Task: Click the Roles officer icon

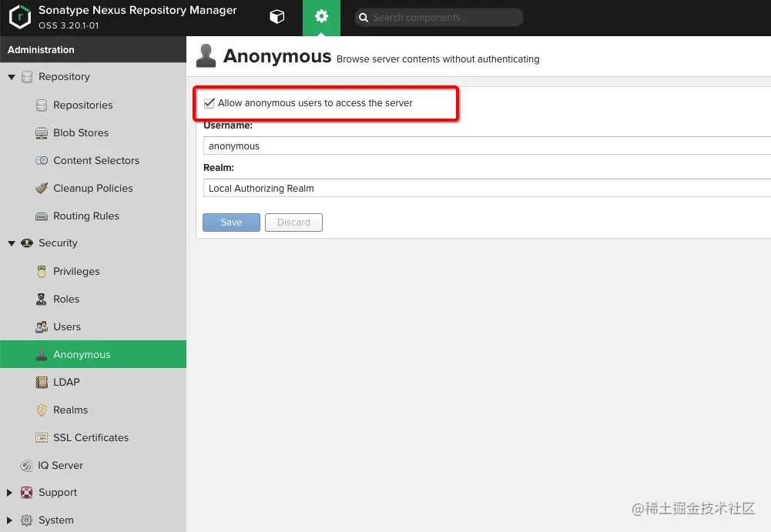Action: (x=42, y=299)
